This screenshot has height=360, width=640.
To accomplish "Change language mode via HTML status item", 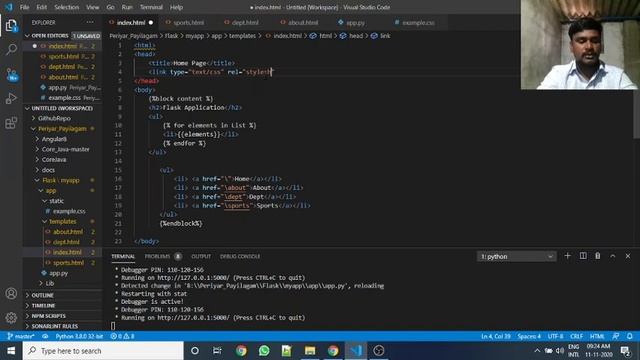I will pos(597,336).
